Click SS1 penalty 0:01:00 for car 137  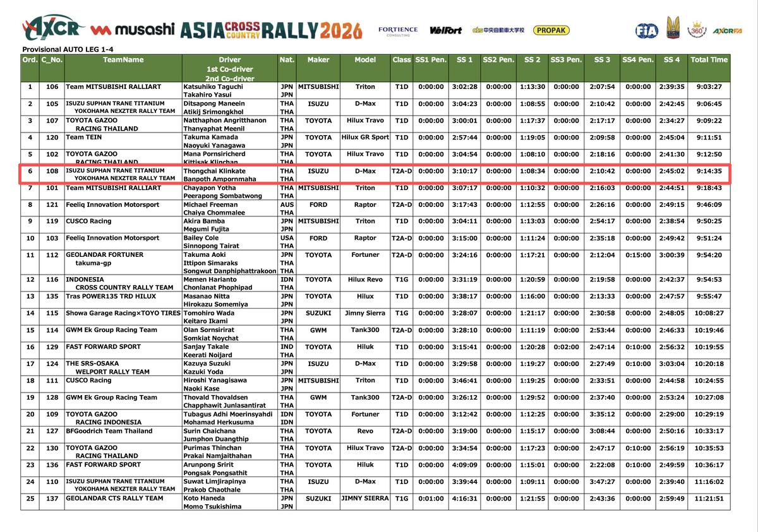(431, 499)
